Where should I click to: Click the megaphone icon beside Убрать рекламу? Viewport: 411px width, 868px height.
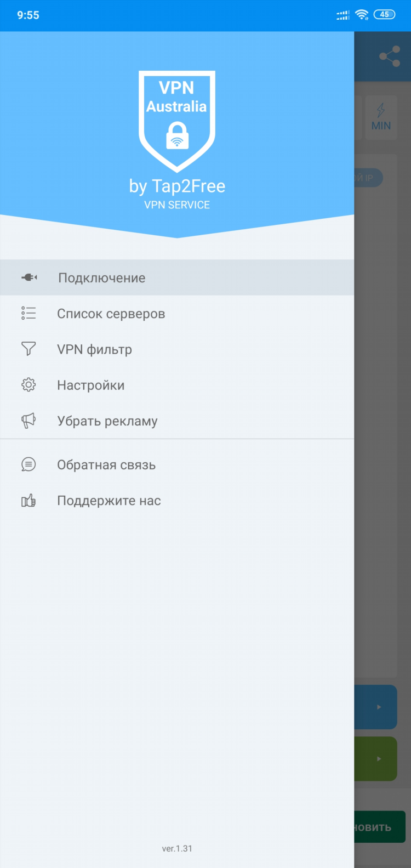click(x=28, y=421)
